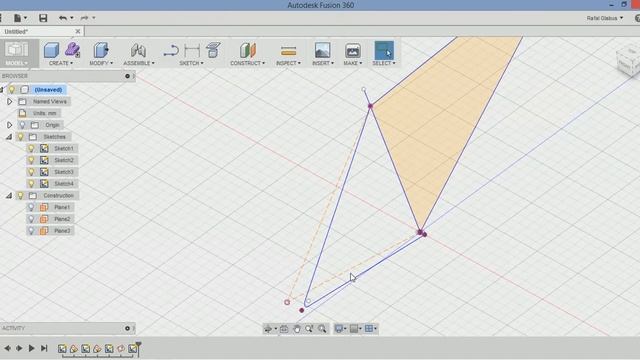Click the Stop Sketch icon
This screenshot has height=360, width=640.
coord(213,50)
